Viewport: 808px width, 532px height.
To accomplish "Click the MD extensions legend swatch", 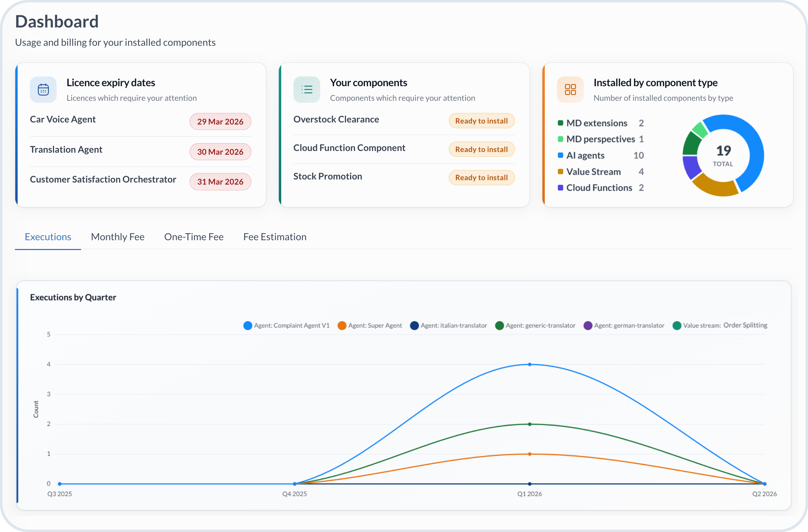I will [560, 123].
